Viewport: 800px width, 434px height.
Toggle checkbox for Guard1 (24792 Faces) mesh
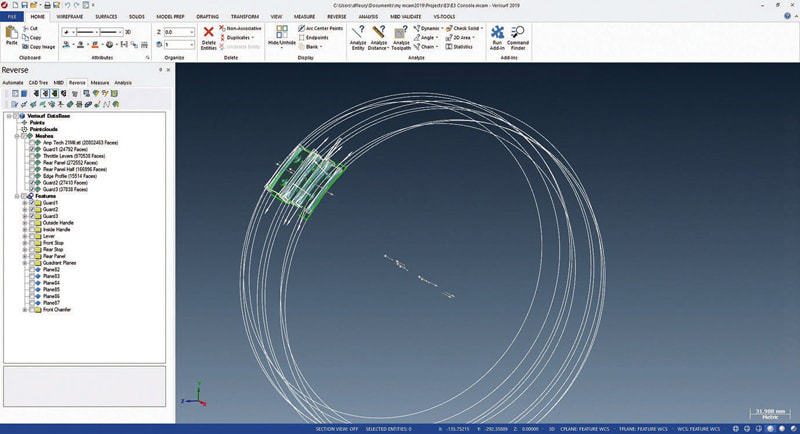point(32,149)
